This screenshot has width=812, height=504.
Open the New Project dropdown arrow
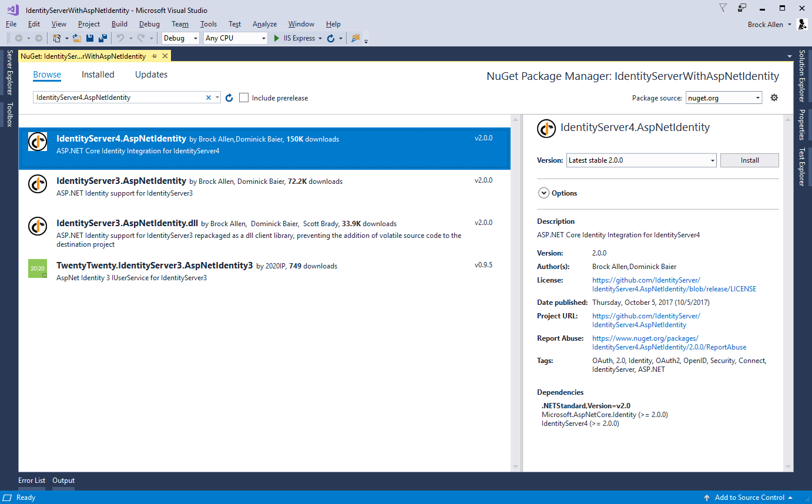pyautogui.click(x=67, y=38)
